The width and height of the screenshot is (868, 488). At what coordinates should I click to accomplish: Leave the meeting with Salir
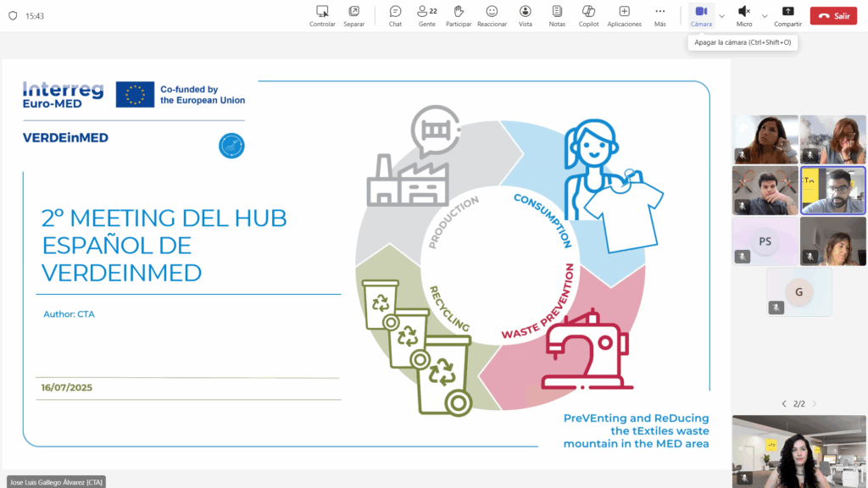click(x=834, y=16)
